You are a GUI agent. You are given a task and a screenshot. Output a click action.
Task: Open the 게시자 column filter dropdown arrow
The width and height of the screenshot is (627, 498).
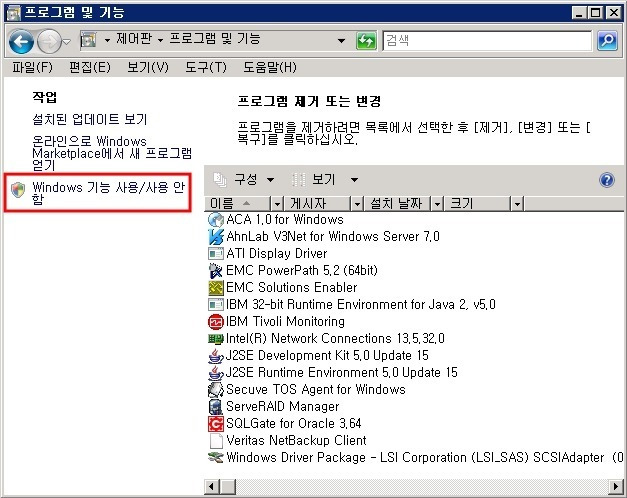(357, 204)
